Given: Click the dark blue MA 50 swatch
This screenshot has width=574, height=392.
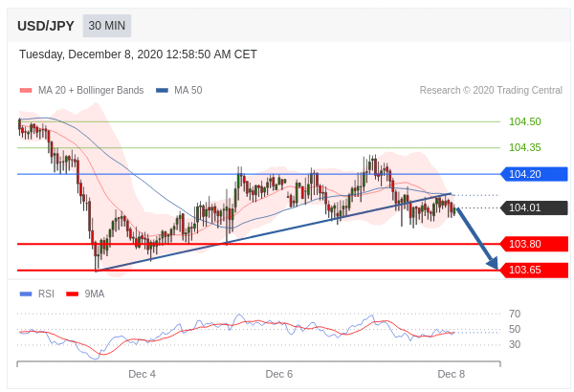Looking at the screenshot, I should (x=162, y=91).
